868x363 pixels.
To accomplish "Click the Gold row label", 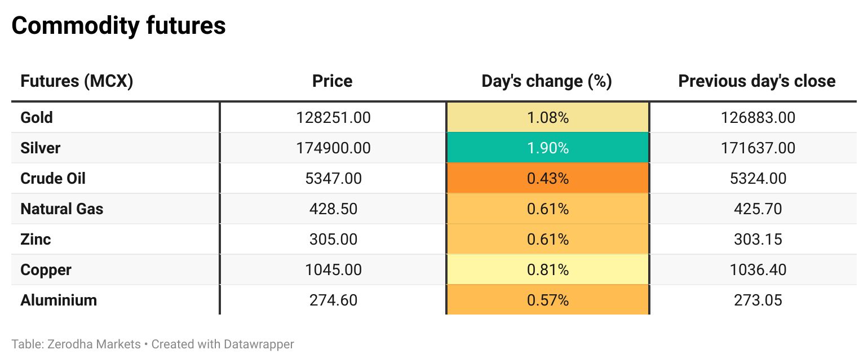I will (37, 118).
